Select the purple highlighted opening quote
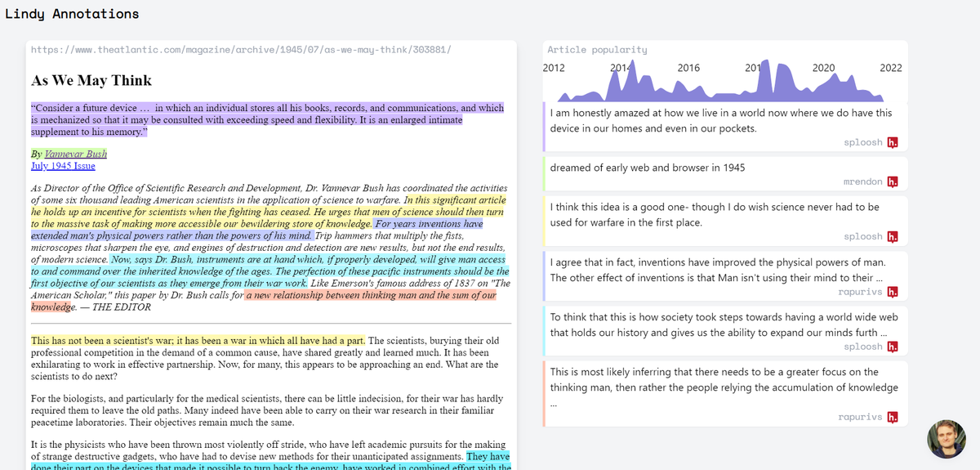 [x=267, y=119]
